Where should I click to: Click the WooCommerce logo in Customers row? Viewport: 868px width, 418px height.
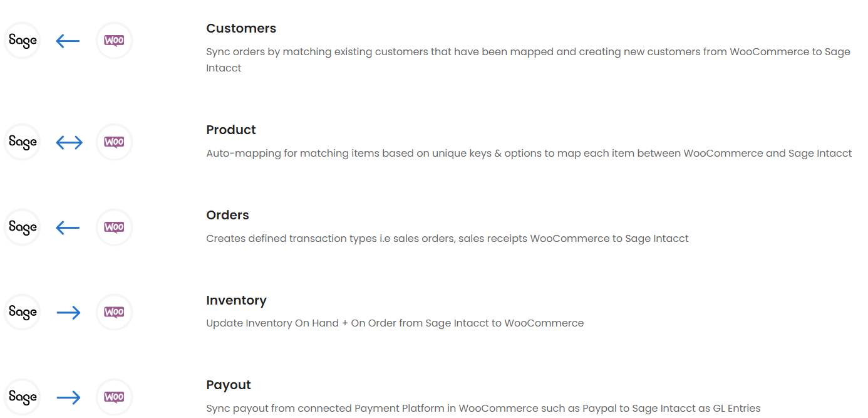coord(114,41)
